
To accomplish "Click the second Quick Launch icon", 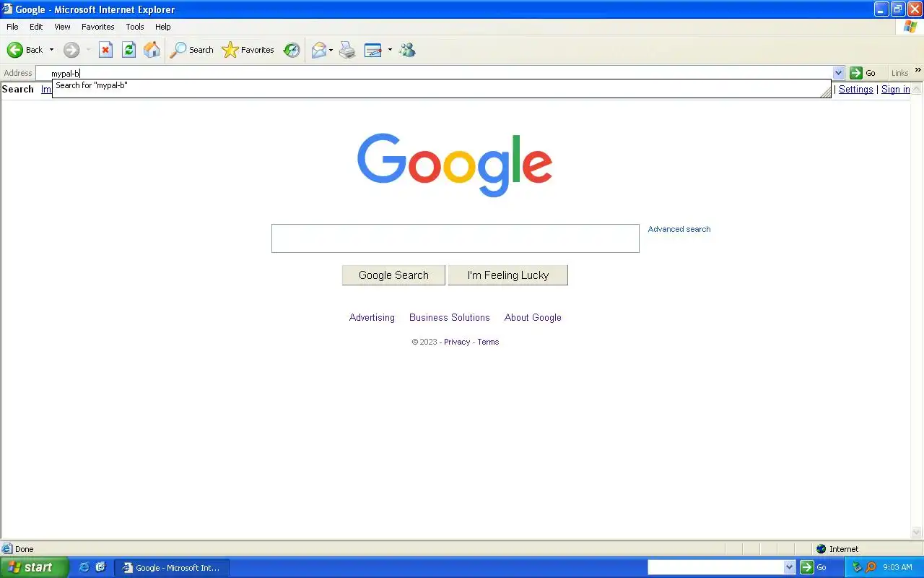I will pyautogui.click(x=100, y=567).
